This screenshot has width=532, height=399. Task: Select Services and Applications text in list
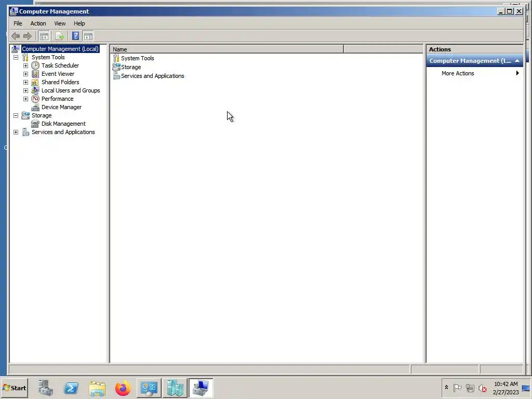[153, 76]
